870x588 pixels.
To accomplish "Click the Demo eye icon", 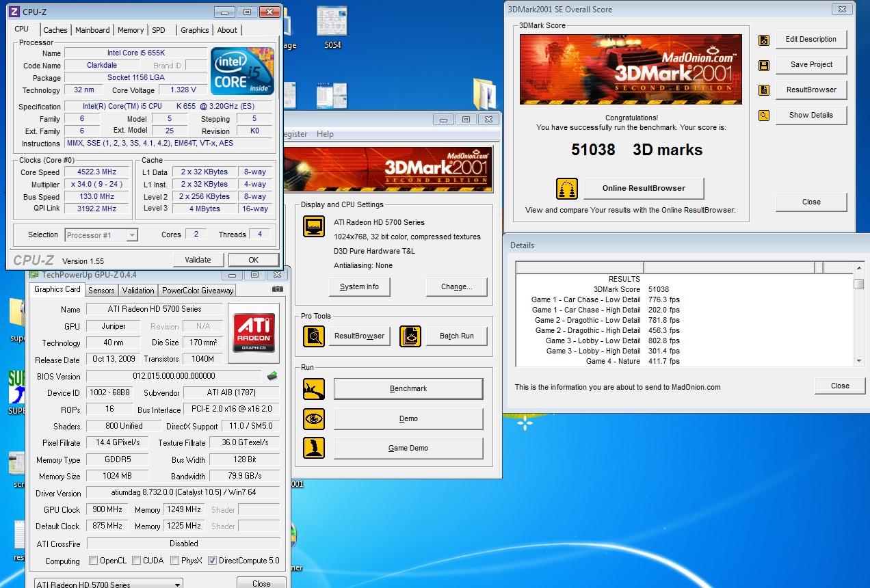I will click(x=314, y=418).
